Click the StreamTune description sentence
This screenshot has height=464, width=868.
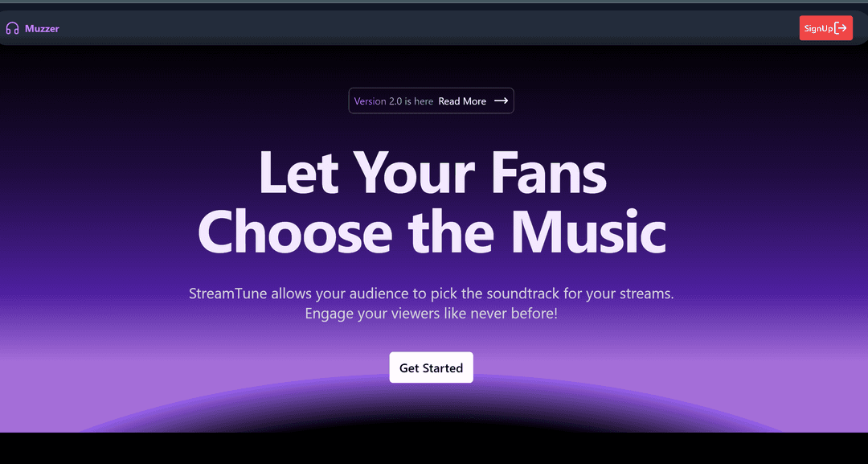tap(432, 294)
